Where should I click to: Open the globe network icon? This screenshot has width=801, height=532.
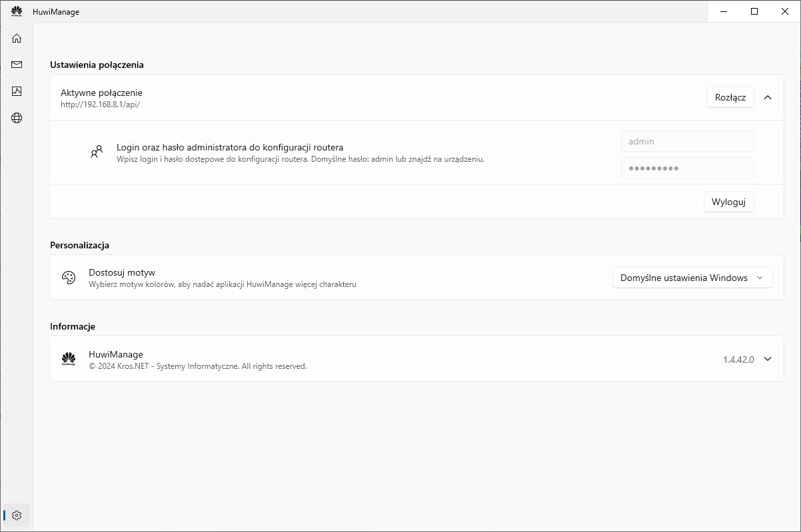tap(17, 118)
